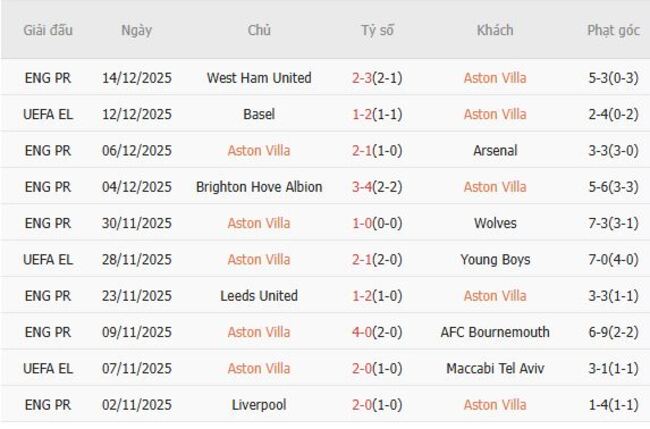Click Aston Villa in the 14/12/2025 row
This screenshot has height=429, width=650.
pos(495,78)
